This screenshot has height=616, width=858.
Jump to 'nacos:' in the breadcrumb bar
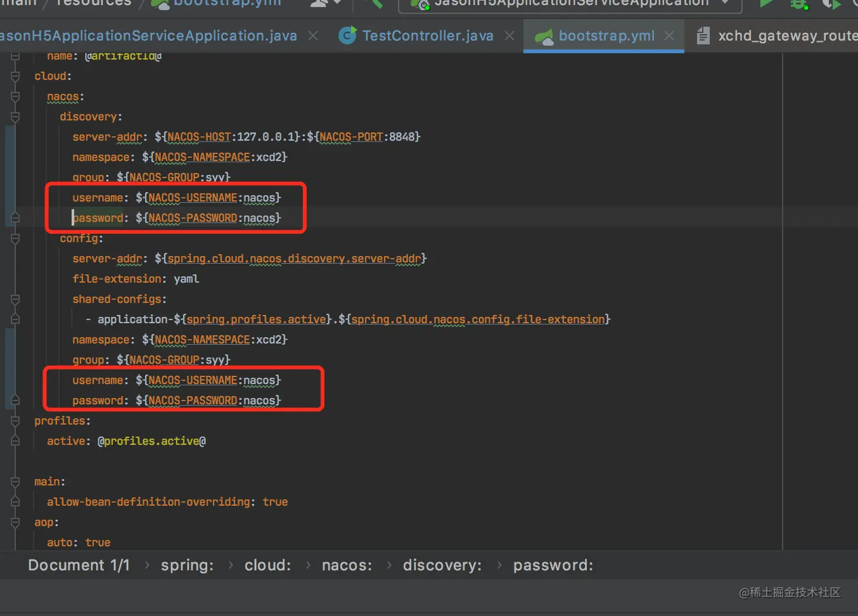click(347, 565)
